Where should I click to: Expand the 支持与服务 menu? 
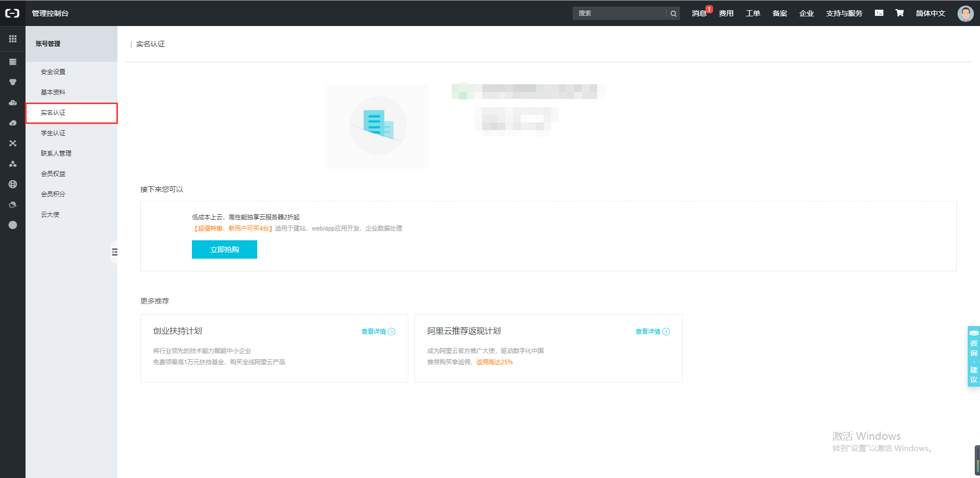click(844, 13)
